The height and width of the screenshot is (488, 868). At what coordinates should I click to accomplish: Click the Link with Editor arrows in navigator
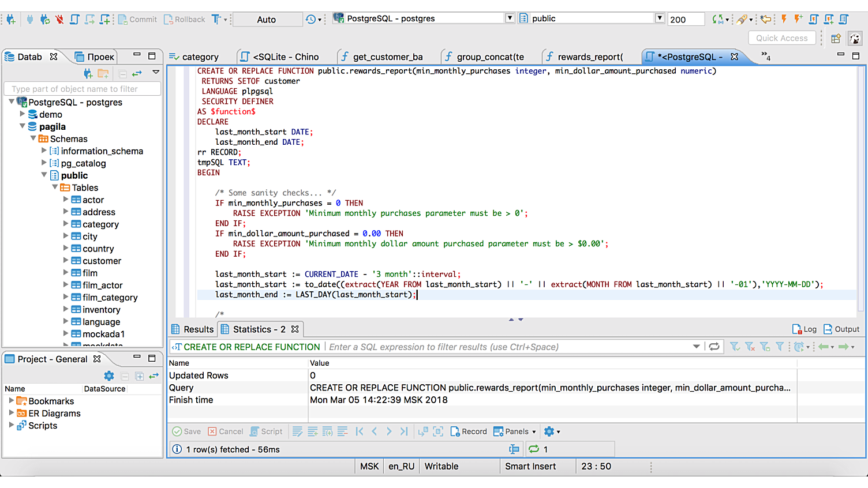point(137,73)
